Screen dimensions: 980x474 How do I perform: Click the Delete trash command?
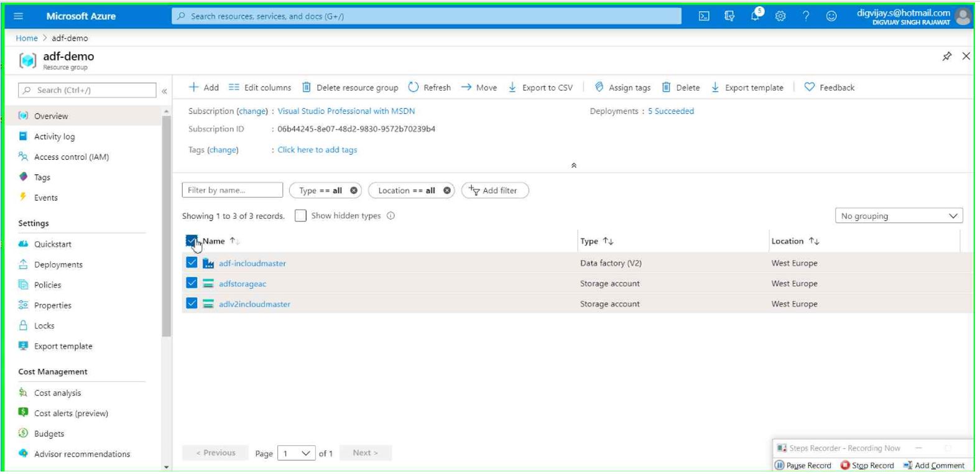(x=681, y=88)
